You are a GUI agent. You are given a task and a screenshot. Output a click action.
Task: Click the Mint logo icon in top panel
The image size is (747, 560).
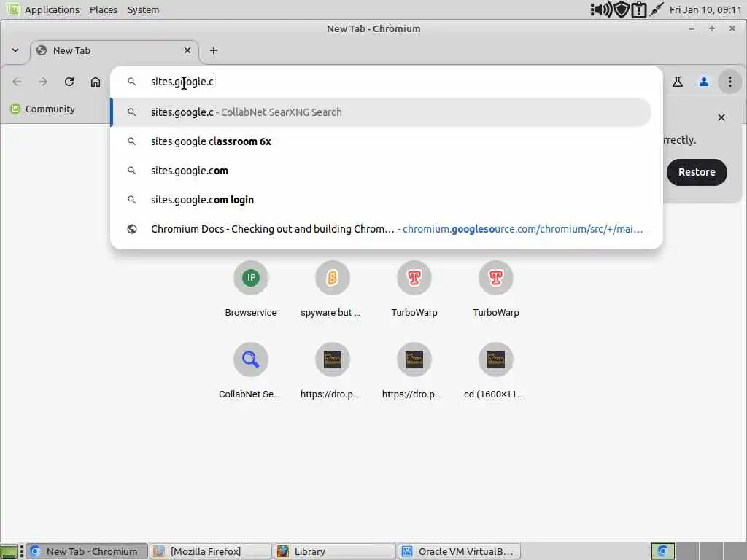13,9
